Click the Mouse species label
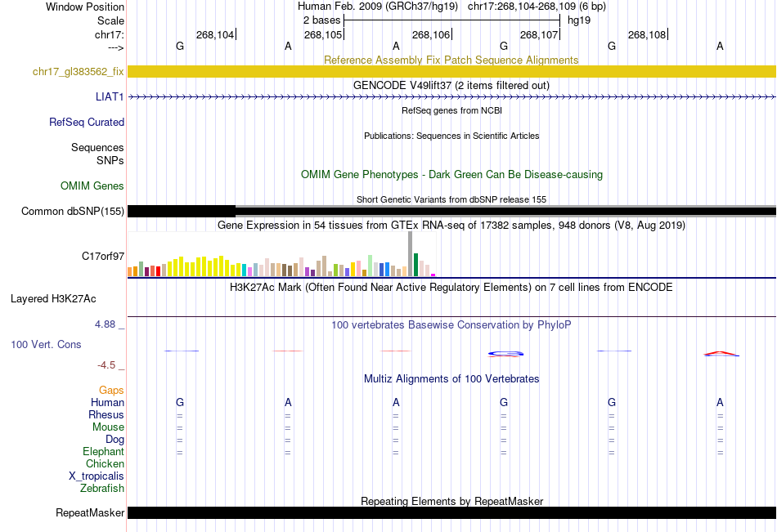This screenshot has height=532, width=777. [x=108, y=427]
